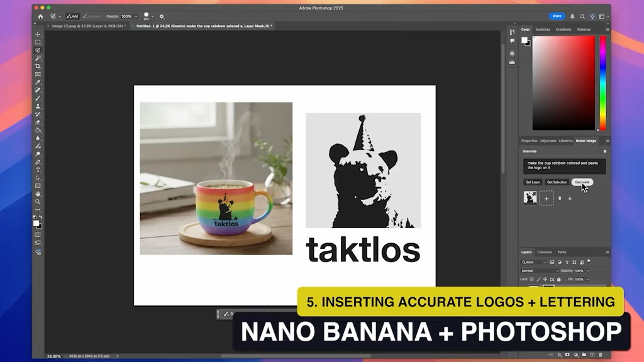Click the Home icon in options bar

pos(41,16)
